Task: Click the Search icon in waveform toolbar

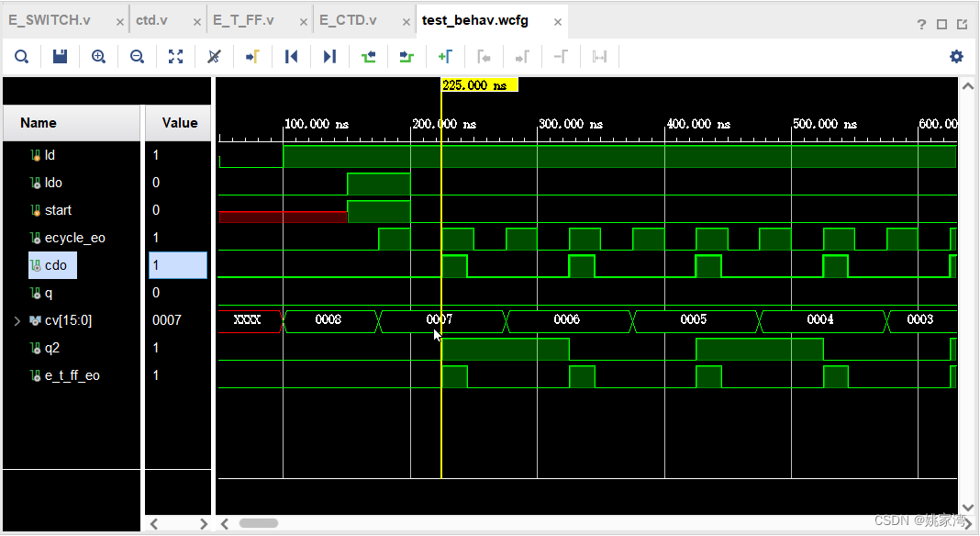Action: (22, 57)
